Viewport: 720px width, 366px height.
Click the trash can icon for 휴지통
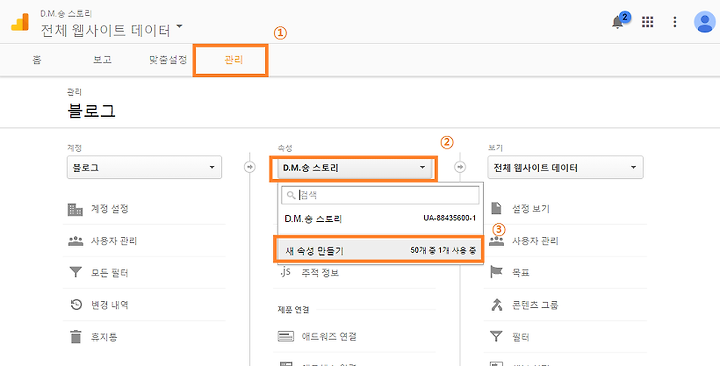(75, 337)
